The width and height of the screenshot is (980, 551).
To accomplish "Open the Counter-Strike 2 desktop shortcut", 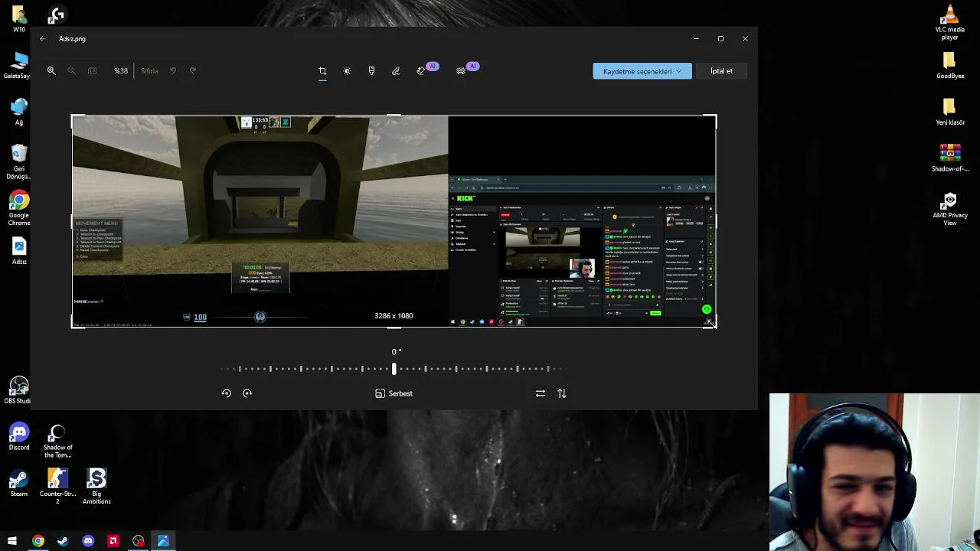I will 57,487.
